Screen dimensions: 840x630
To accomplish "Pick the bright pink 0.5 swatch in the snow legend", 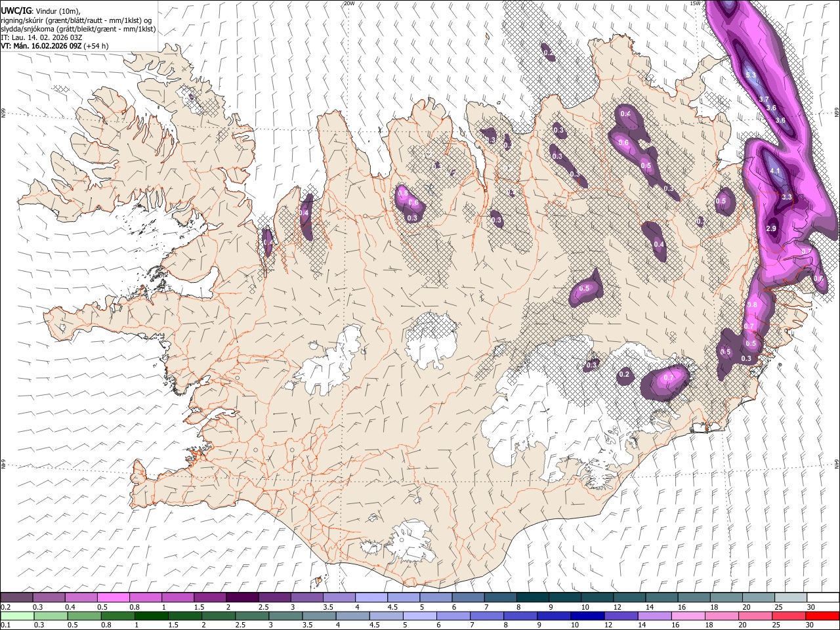I will [114, 597].
